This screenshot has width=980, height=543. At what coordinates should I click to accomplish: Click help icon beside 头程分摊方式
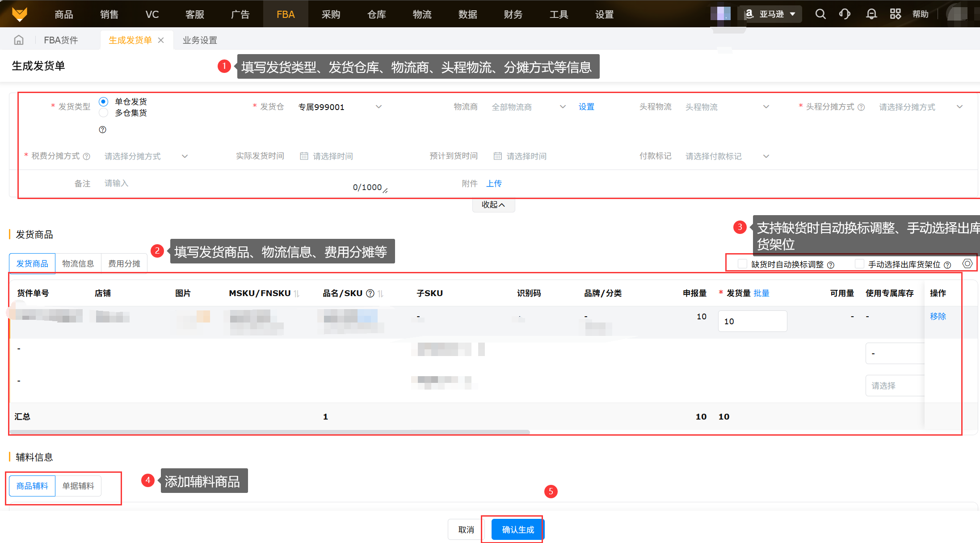tap(861, 107)
